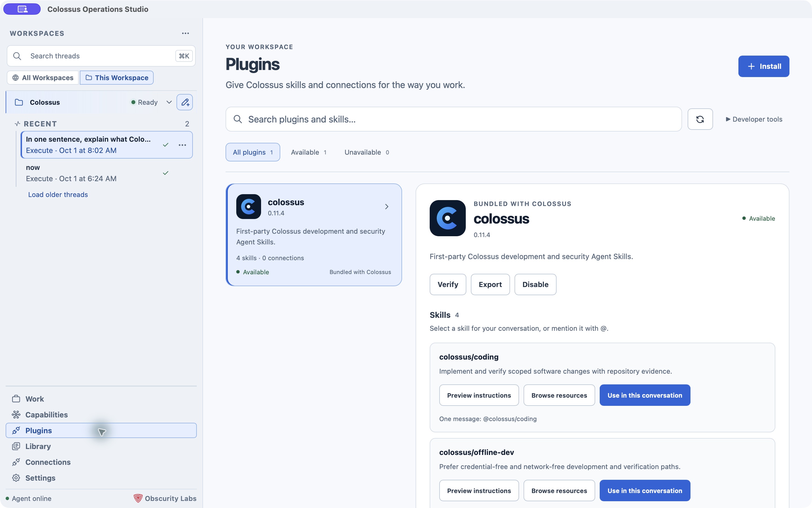
Task: Open the 'In one sentence, explain' thread
Action: [106, 145]
